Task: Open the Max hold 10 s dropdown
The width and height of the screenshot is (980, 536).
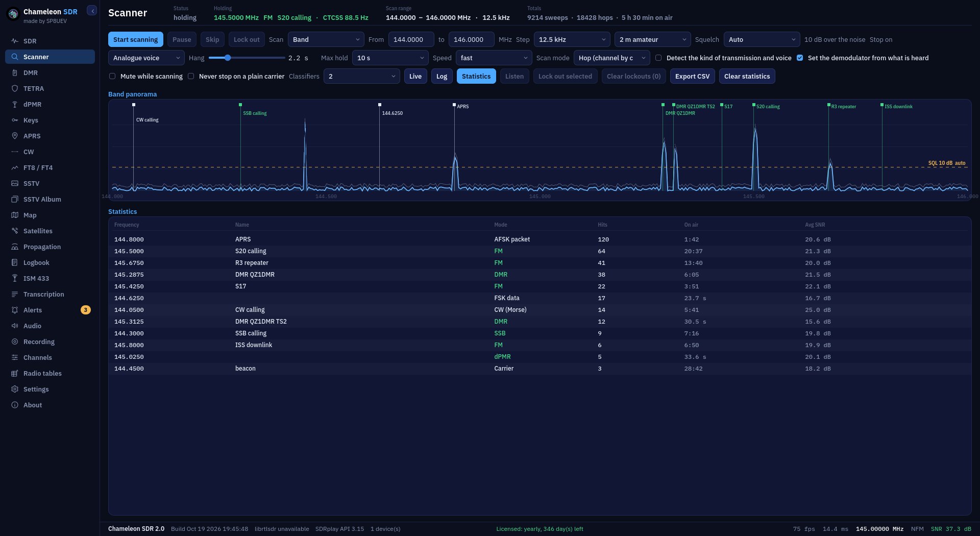Action: coord(390,58)
